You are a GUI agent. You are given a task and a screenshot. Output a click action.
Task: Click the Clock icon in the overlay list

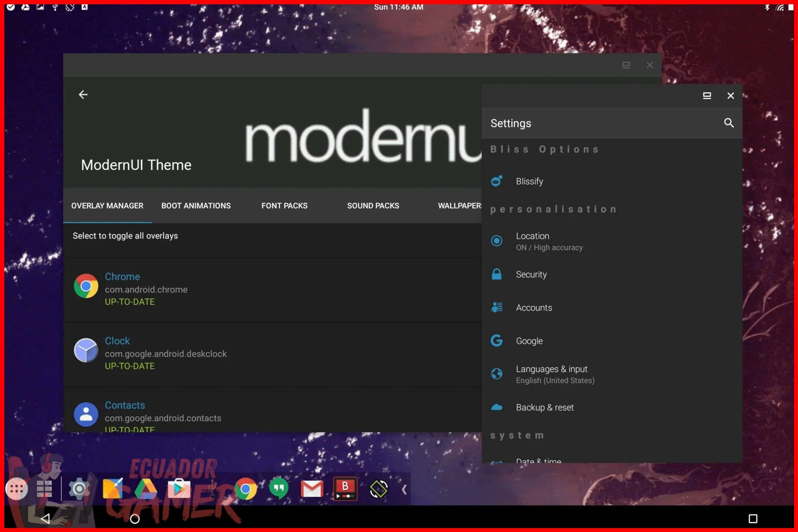(86, 350)
